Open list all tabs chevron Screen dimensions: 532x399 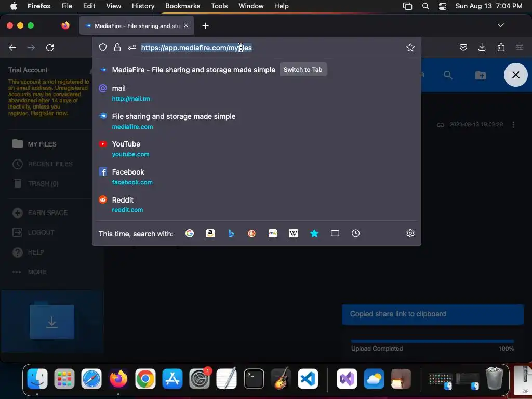500,25
